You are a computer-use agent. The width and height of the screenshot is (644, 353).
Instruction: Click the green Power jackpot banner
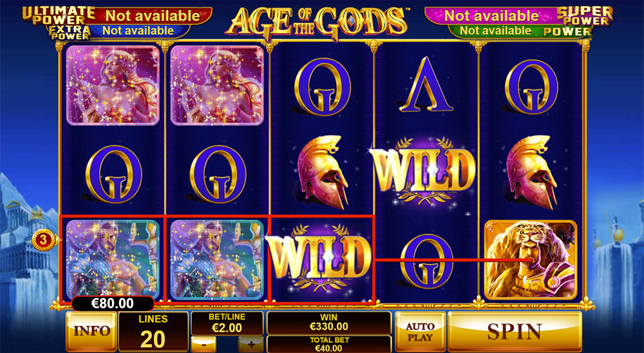pyautogui.click(x=520, y=31)
